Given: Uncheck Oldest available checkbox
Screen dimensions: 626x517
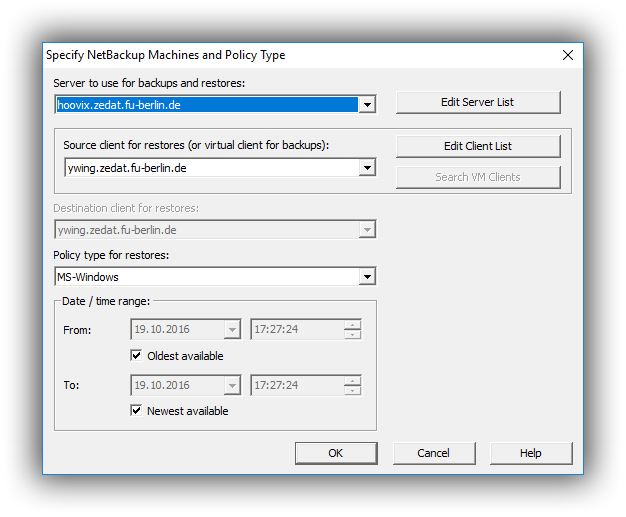Looking at the screenshot, I should [x=136, y=355].
